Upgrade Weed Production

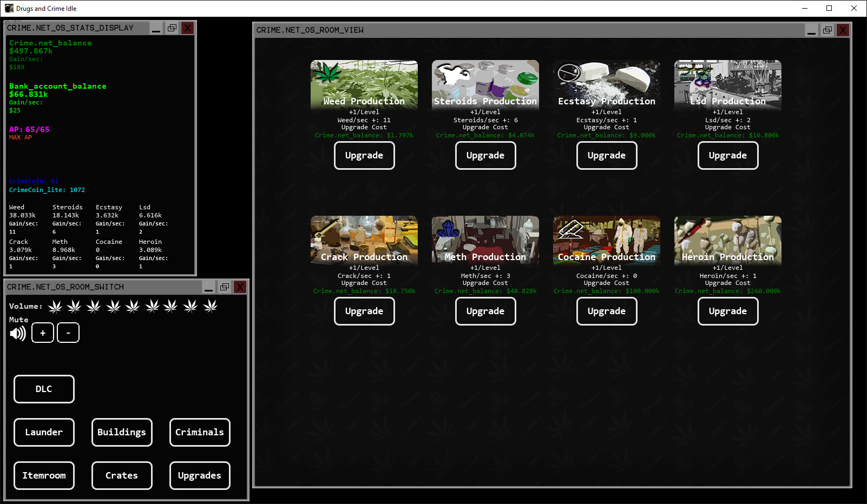click(x=364, y=155)
